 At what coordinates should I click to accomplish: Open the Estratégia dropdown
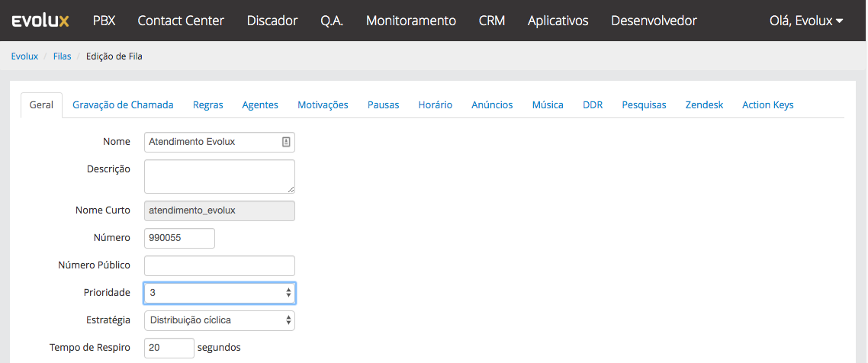point(219,320)
